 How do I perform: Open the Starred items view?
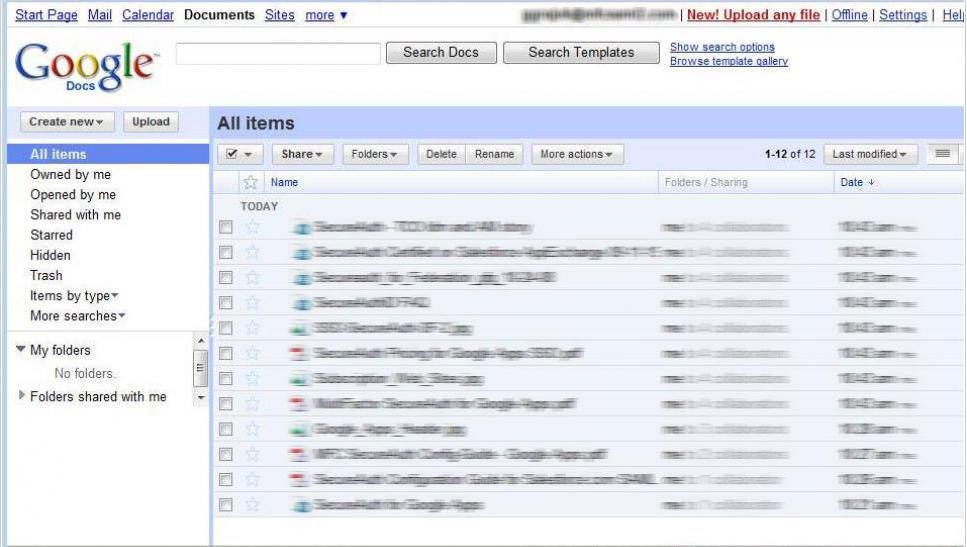51,235
